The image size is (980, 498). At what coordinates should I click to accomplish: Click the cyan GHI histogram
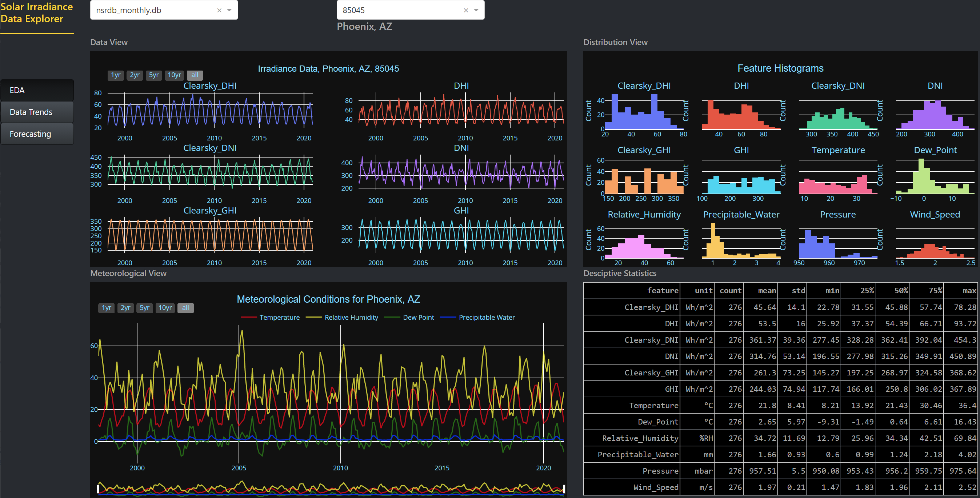741,185
